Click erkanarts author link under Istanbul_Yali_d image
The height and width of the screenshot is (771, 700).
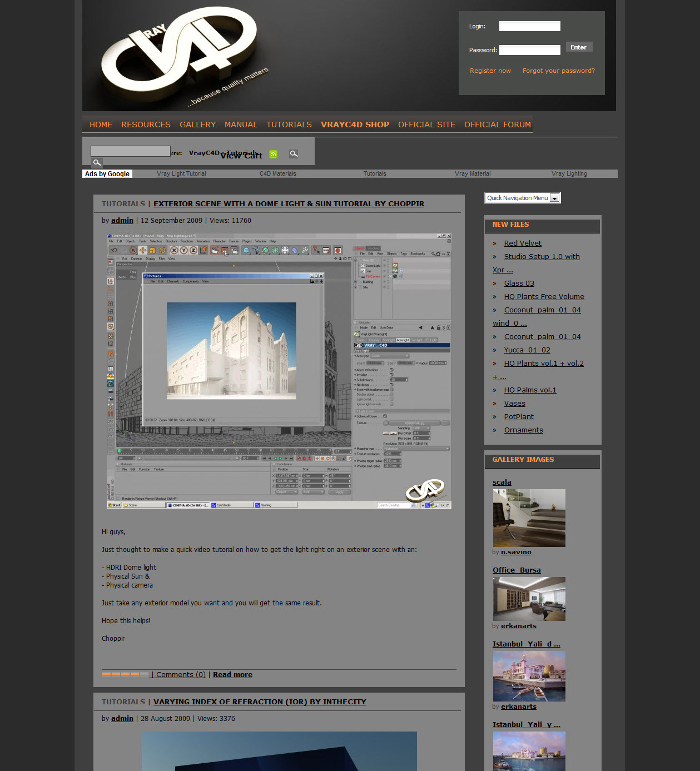519,707
